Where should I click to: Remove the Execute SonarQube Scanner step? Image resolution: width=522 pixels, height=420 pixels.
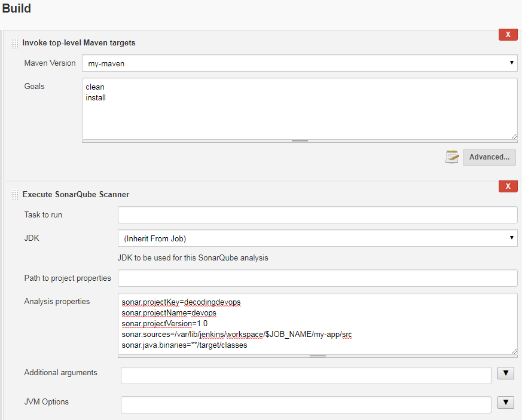pos(508,186)
